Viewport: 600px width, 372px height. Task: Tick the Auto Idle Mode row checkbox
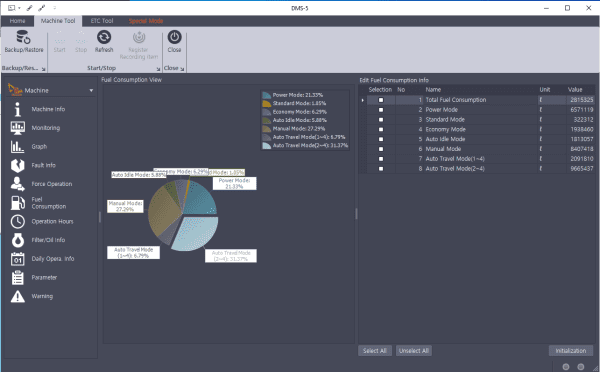(381, 139)
